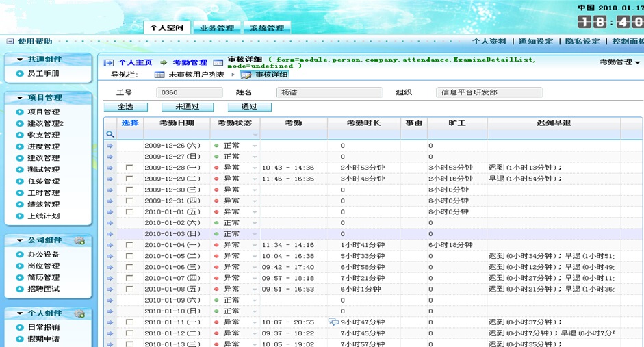Viewport: 644px width, 347px height.
Task: Switch to the 业务管理 tab
Action: click(217, 28)
